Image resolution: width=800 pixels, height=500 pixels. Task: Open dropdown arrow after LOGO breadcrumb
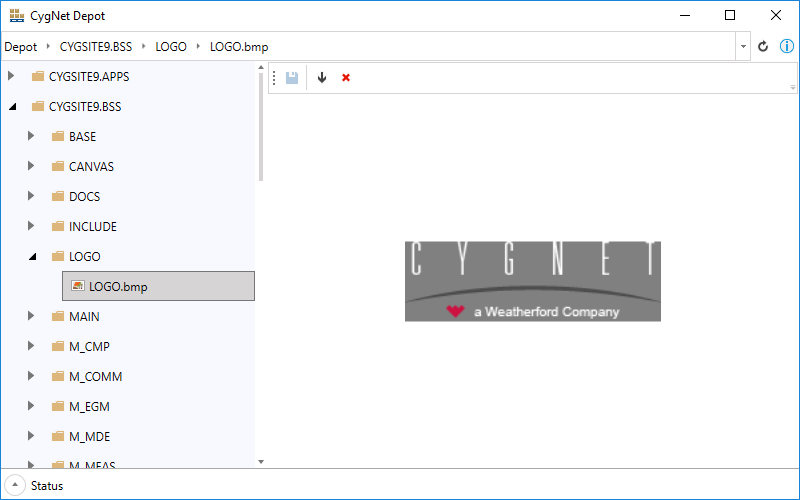click(x=198, y=46)
